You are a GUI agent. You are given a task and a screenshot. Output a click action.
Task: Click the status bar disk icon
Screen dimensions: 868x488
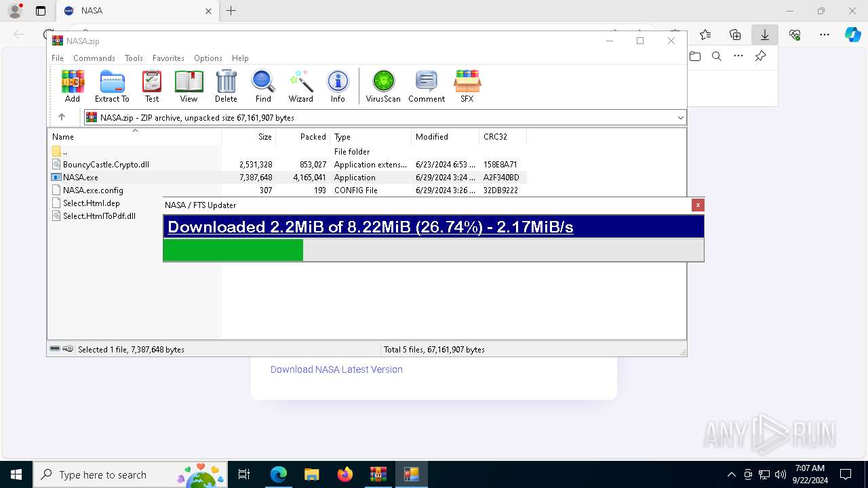click(55, 349)
